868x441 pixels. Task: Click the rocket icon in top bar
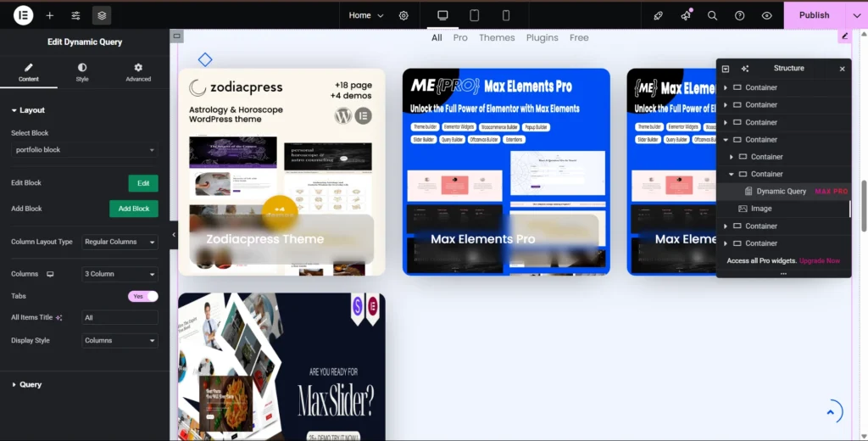click(x=658, y=15)
